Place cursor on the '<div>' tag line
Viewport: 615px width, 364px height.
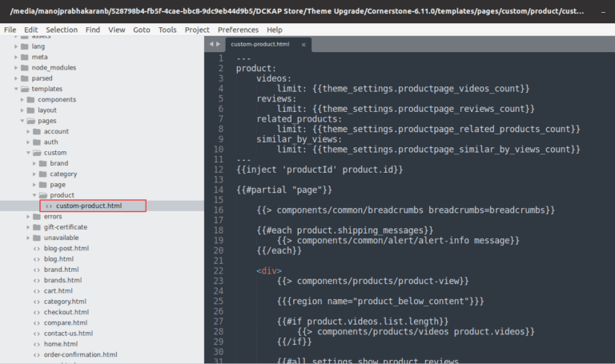tap(269, 270)
